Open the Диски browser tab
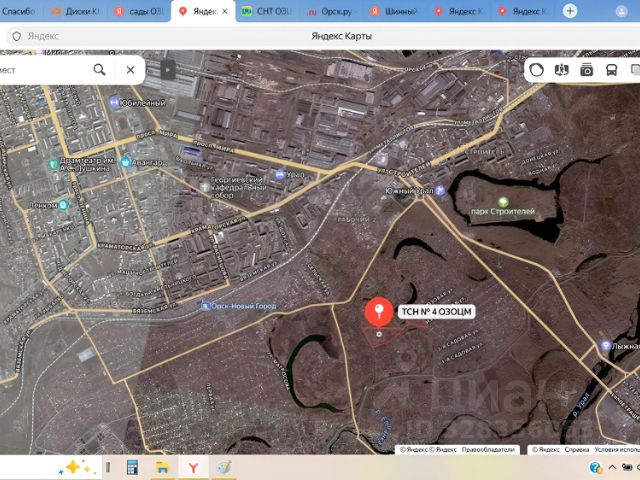The width and height of the screenshot is (640, 480). (75, 11)
